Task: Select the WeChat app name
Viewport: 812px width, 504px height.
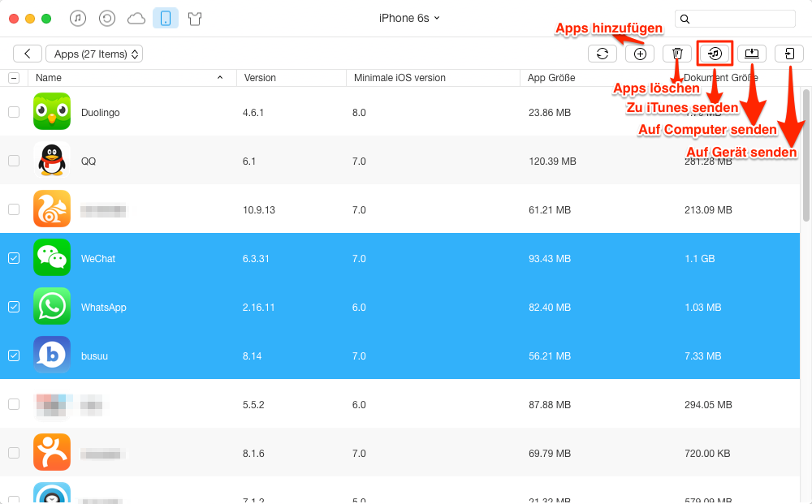Action: [98, 258]
